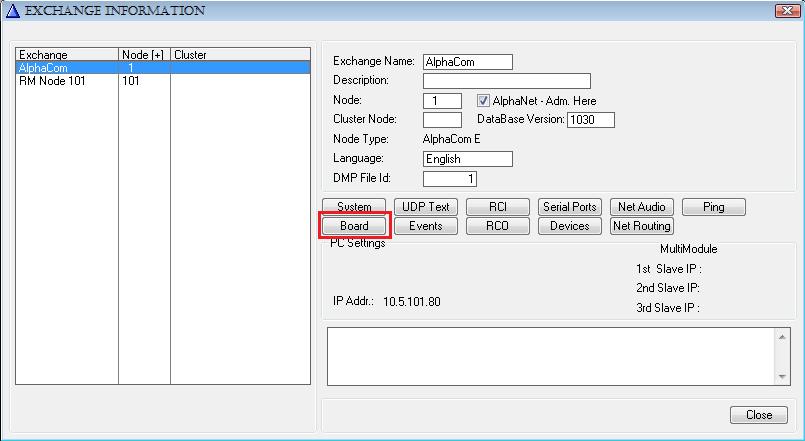The width and height of the screenshot is (805, 441).
Task: Click the RCI button
Action: (497, 206)
